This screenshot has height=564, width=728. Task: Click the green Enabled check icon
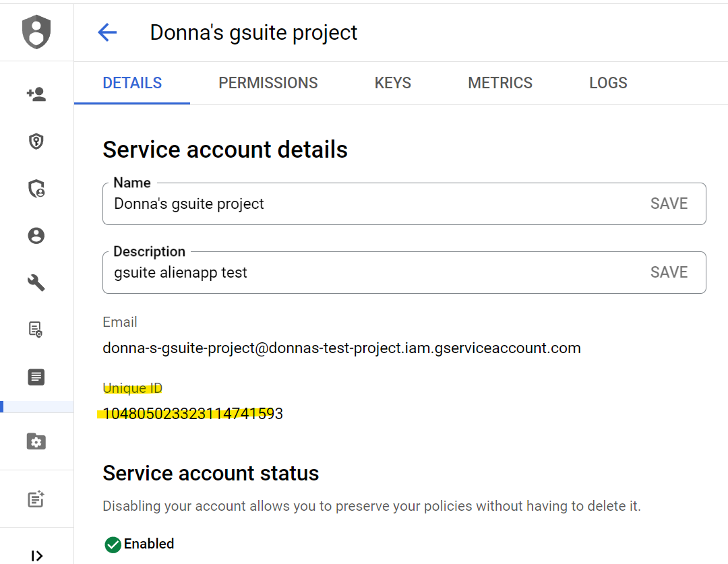[113, 544]
